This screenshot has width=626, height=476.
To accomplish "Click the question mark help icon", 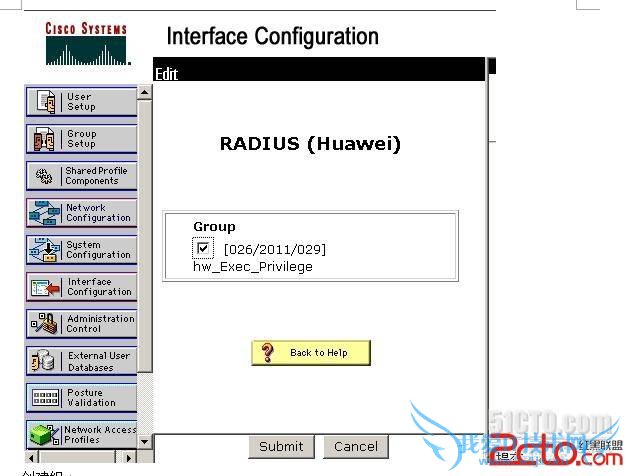I will [267, 353].
